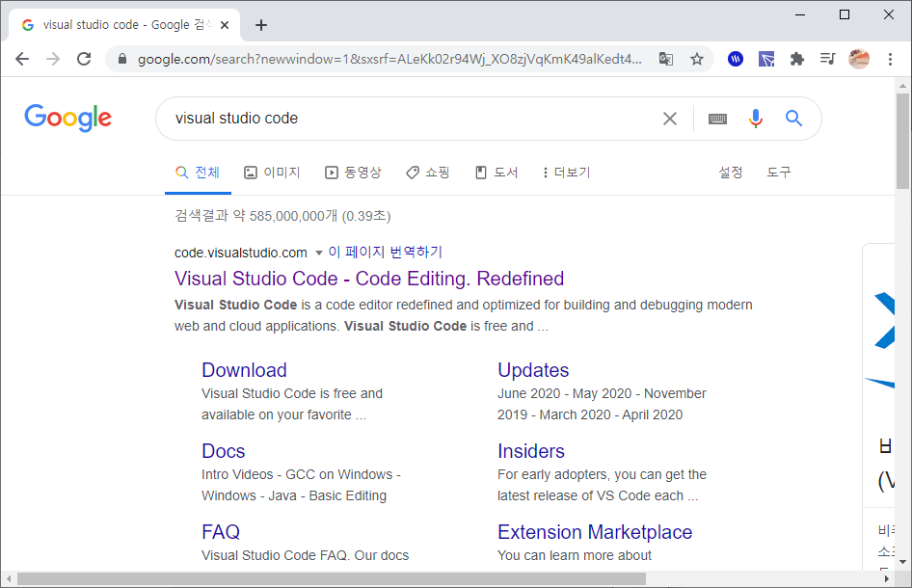The image size is (912, 588).
Task: Click the blue magnifier search icon
Action: pos(793,119)
